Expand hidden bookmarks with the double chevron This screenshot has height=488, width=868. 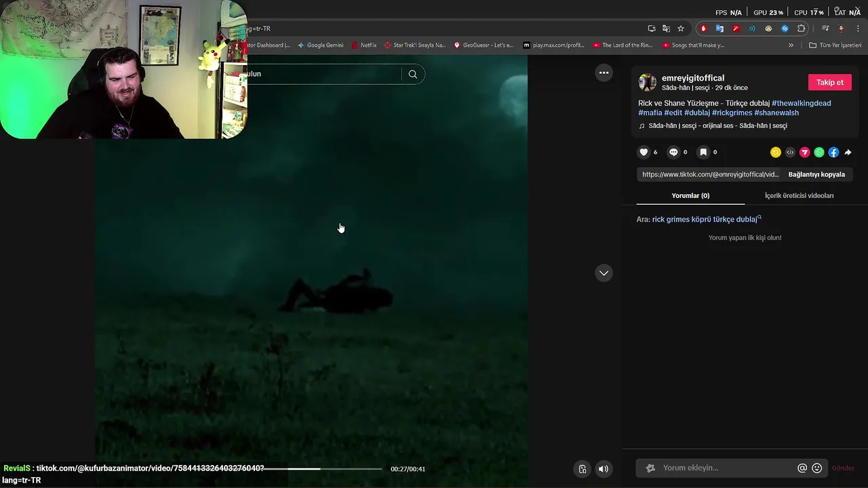(791, 45)
